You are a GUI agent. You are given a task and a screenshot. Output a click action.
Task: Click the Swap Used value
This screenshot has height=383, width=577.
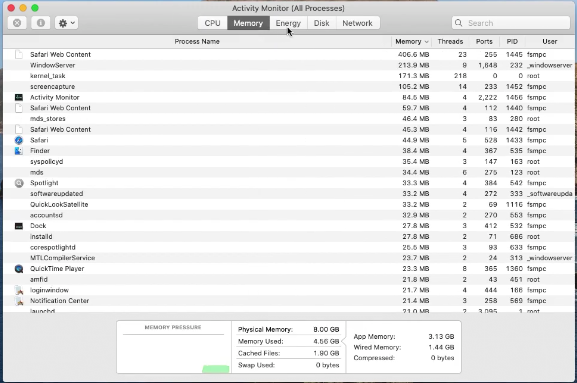pyautogui.click(x=328, y=365)
